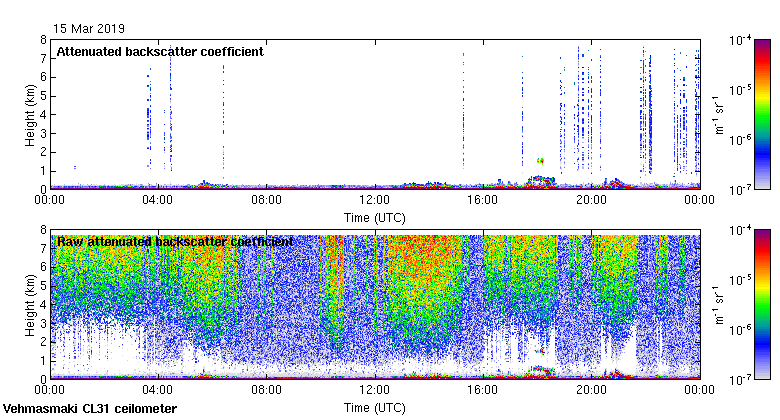Click the 04:00 tick under the bottom plot

point(158,390)
